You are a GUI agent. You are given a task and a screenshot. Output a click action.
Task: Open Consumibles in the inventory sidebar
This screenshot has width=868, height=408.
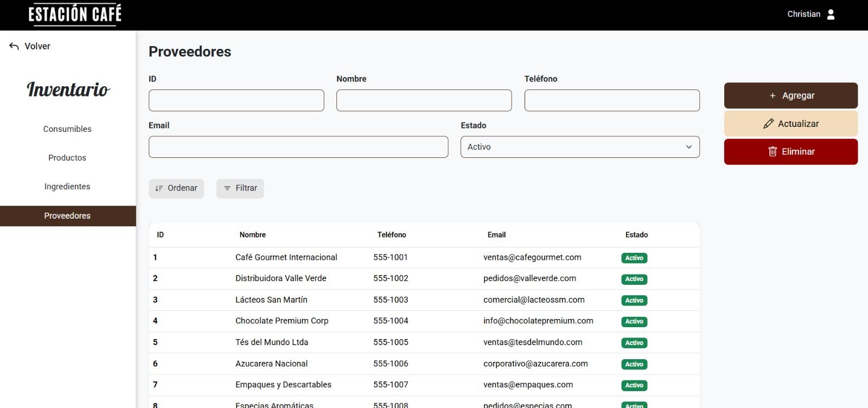point(67,129)
